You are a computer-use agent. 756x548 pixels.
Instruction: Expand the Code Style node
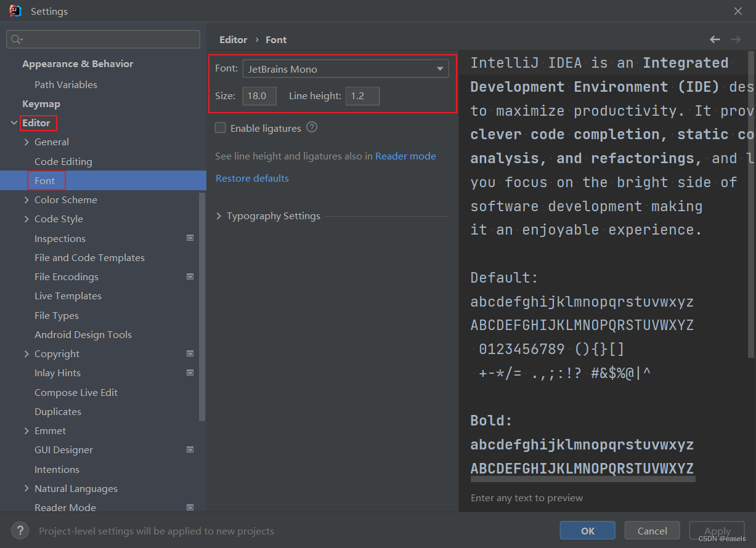[x=26, y=219]
